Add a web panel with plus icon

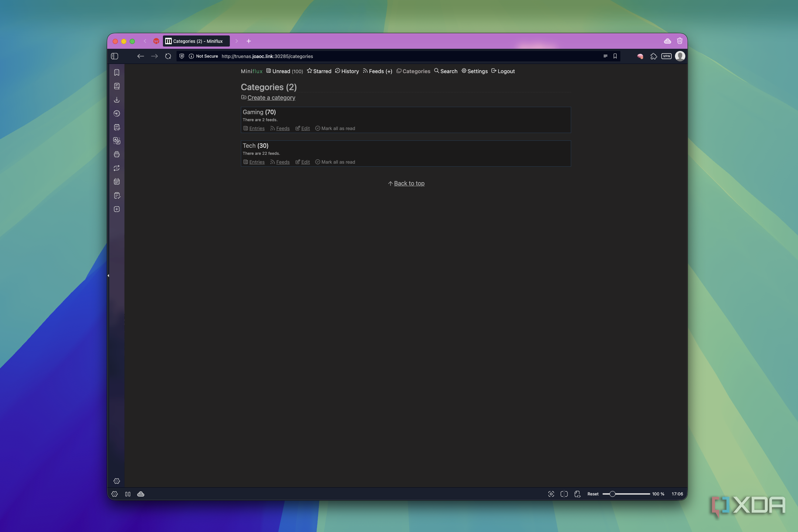(x=117, y=209)
